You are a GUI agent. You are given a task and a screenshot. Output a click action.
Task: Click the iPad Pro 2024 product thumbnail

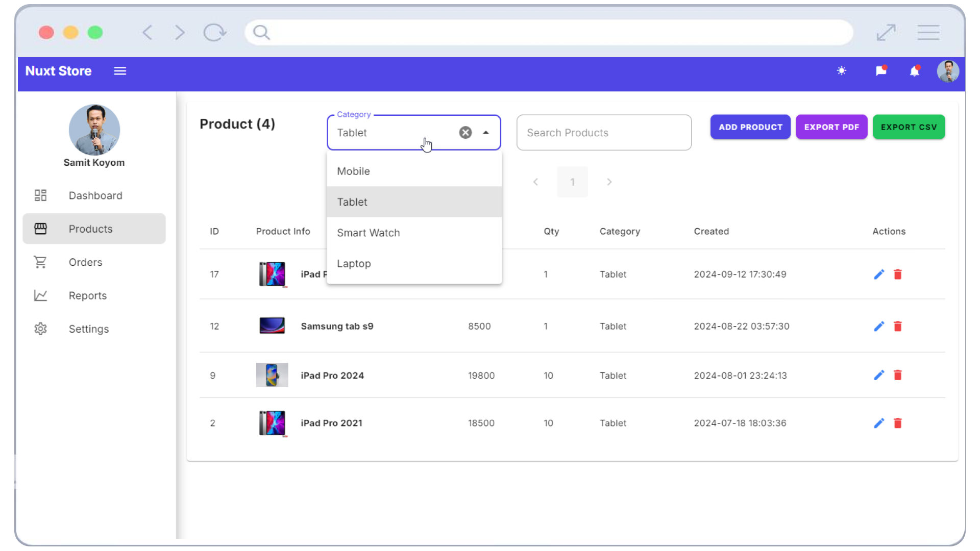pyautogui.click(x=272, y=375)
